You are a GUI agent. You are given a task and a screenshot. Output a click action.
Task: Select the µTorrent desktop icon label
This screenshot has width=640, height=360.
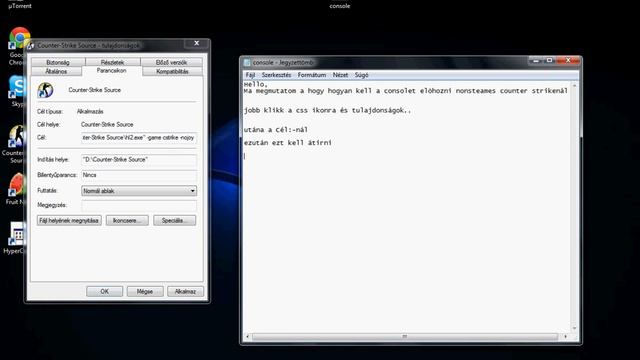(x=20, y=6)
